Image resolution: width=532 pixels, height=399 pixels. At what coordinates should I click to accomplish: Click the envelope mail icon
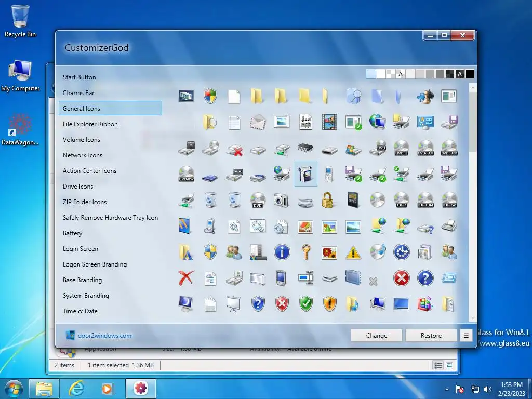click(x=258, y=122)
